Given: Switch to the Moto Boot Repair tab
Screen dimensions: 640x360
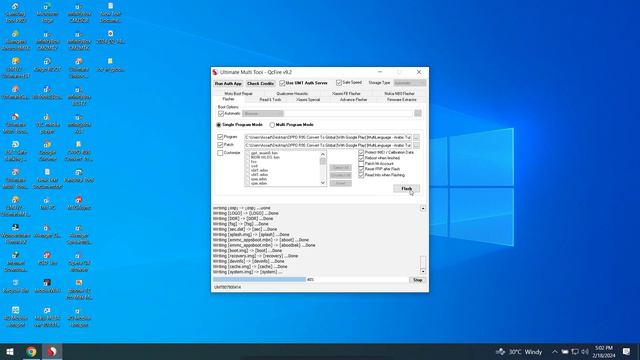Looking at the screenshot, I should (x=238, y=93).
